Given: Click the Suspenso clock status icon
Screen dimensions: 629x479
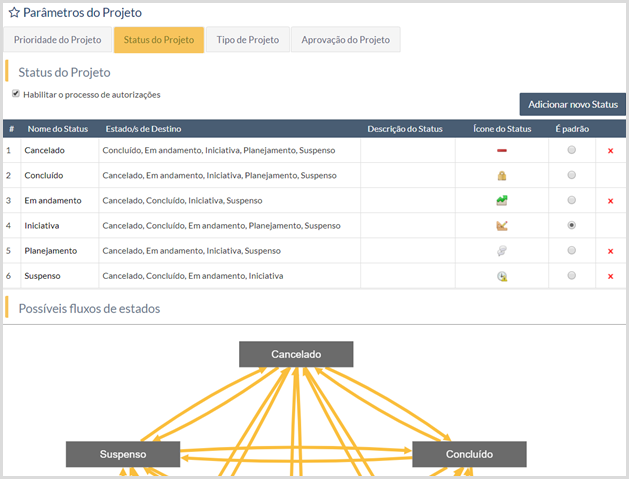Looking at the screenshot, I should click(502, 276).
